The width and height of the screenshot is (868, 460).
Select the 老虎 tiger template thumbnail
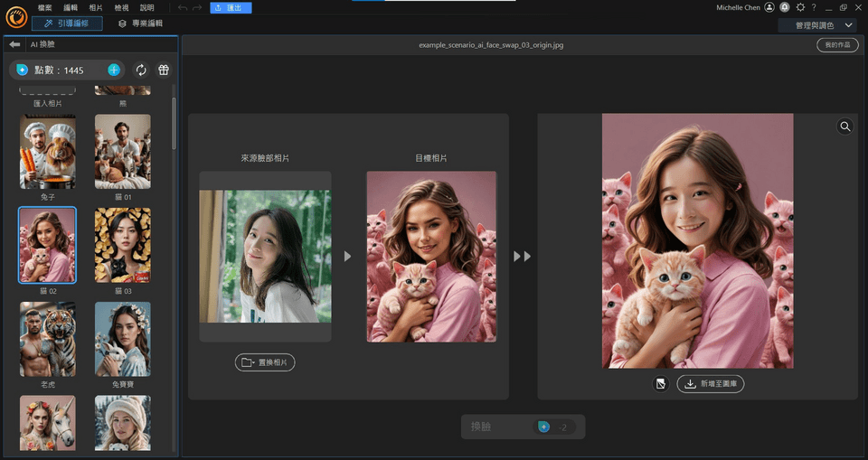click(48, 339)
